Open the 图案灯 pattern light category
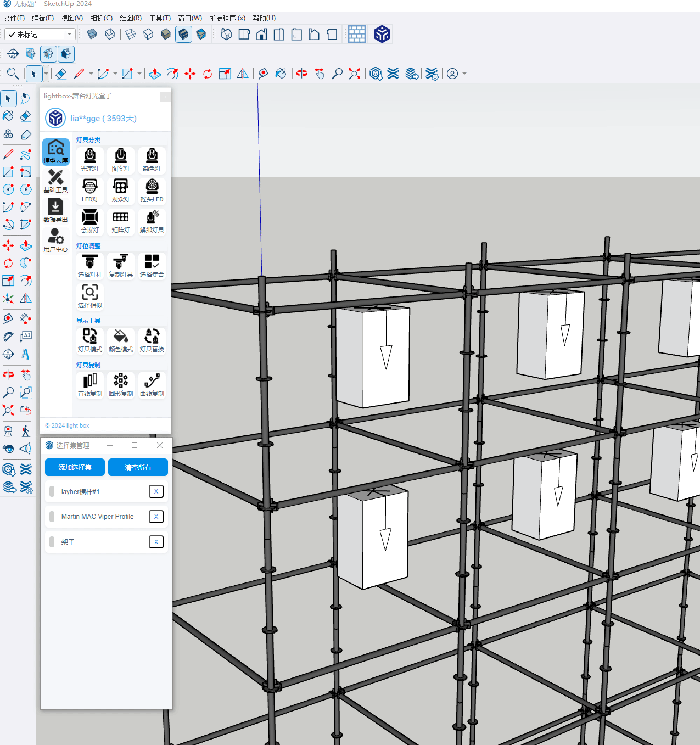Screen dimensions: 700x745 pos(121,159)
